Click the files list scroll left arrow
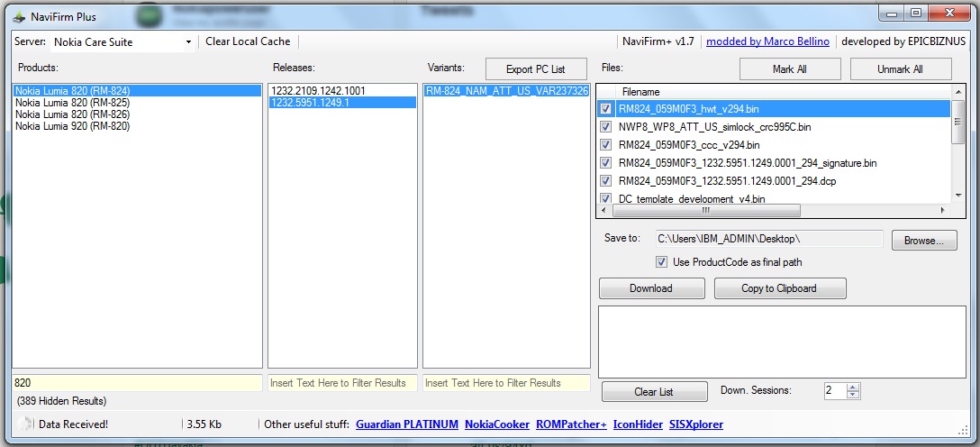Image resolution: width=980 pixels, height=447 pixels. coord(603,211)
